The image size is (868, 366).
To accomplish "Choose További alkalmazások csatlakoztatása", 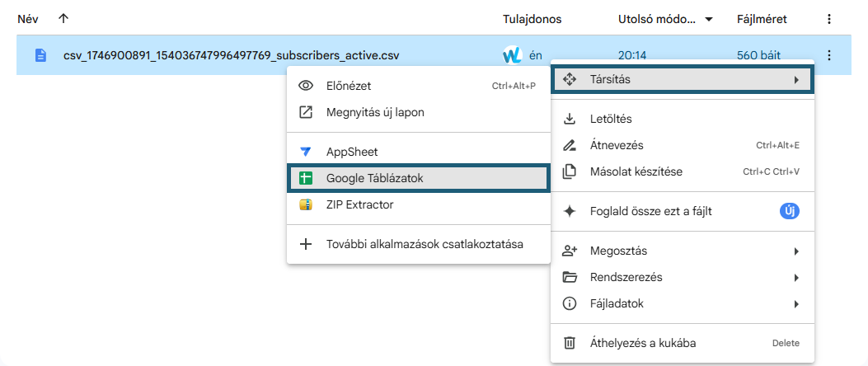I will pos(418,244).
